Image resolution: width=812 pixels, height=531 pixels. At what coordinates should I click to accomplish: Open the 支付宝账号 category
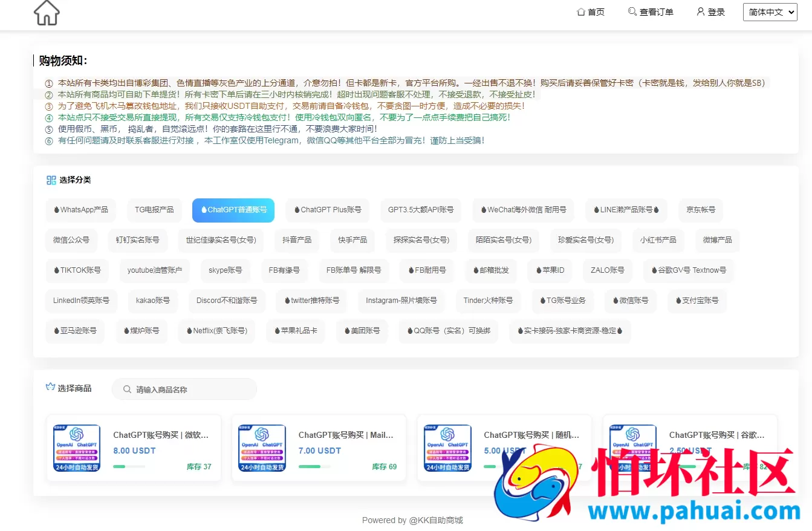coord(697,301)
